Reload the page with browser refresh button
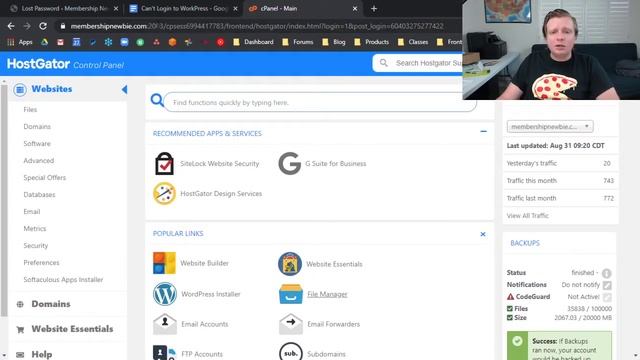 pos(43,26)
